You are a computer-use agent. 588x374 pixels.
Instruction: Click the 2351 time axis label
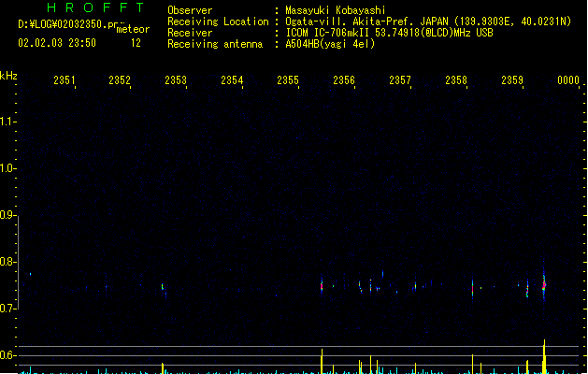pos(65,80)
